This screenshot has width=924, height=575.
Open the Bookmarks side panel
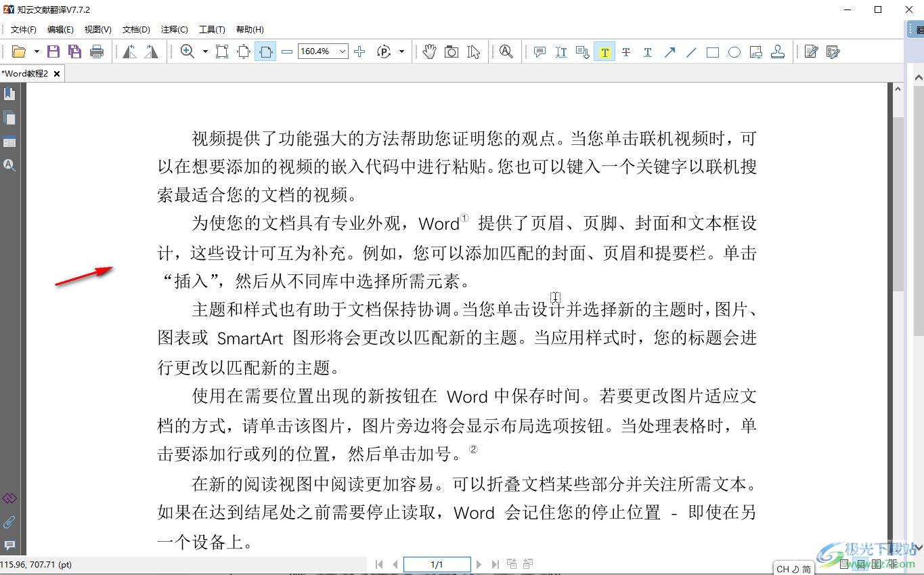pos(9,93)
